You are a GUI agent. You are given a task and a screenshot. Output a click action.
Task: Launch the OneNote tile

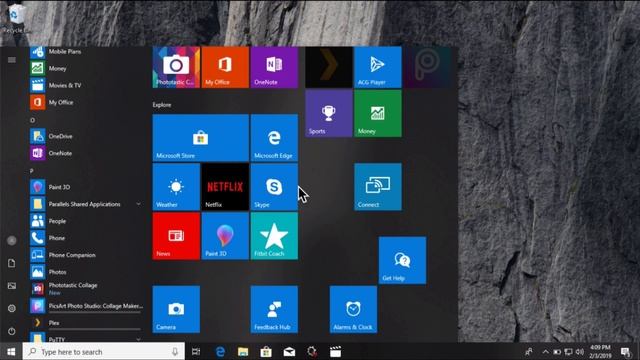[274, 67]
